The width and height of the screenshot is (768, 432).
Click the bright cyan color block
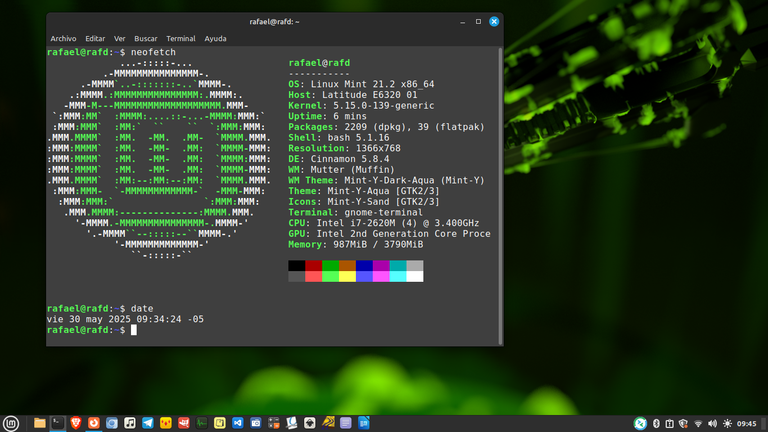pyautogui.click(x=398, y=276)
